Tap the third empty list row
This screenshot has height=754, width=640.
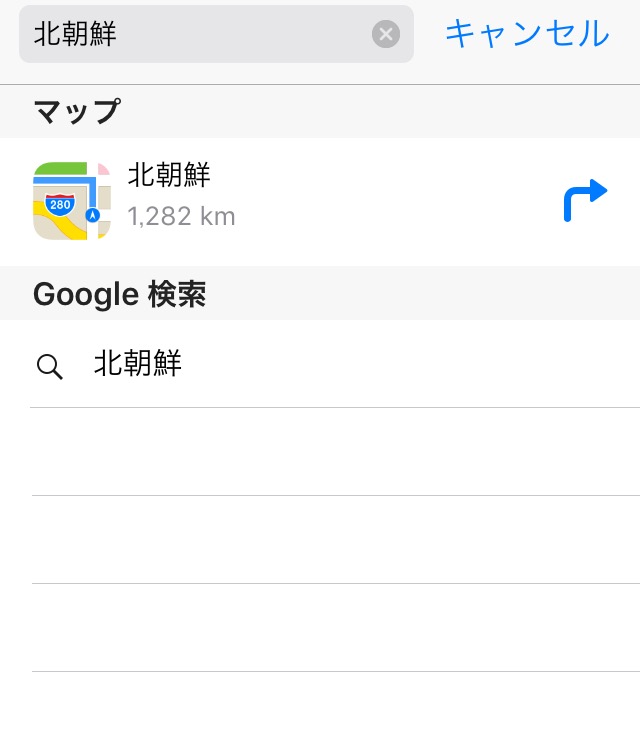tap(336, 628)
